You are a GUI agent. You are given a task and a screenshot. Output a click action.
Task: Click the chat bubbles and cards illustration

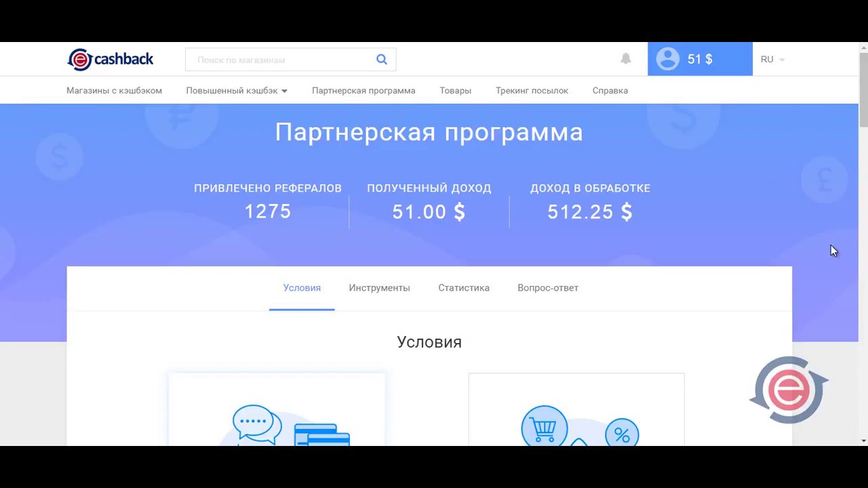[290, 426]
